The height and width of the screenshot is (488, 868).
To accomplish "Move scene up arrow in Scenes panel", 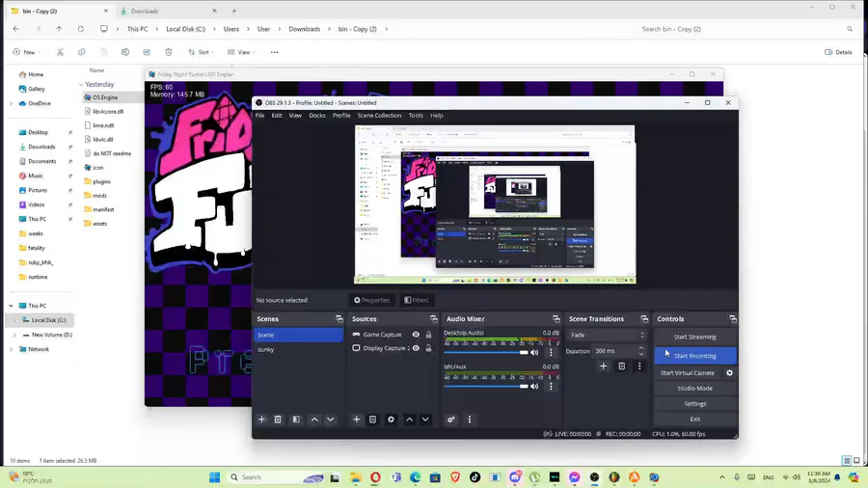I will (x=314, y=420).
